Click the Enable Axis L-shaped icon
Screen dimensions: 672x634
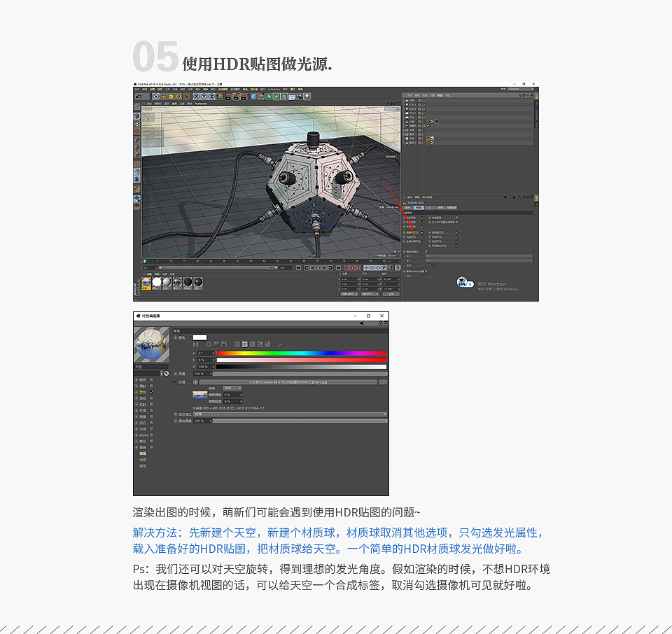click(x=136, y=164)
